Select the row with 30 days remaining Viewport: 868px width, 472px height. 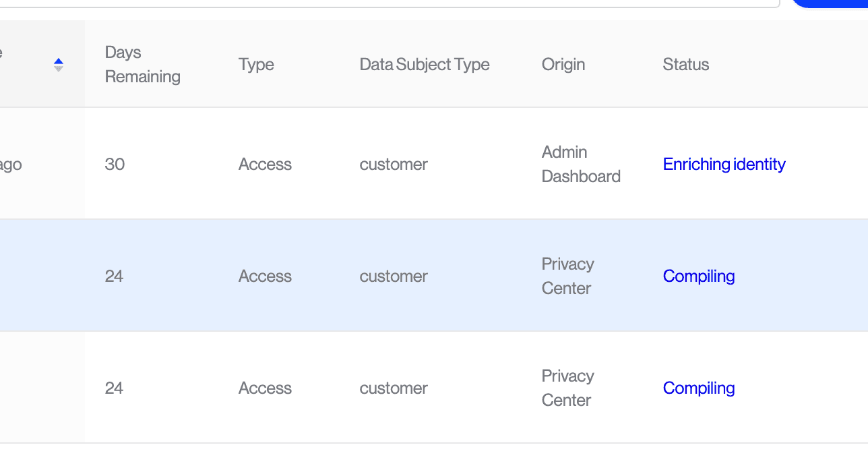tap(115, 165)
